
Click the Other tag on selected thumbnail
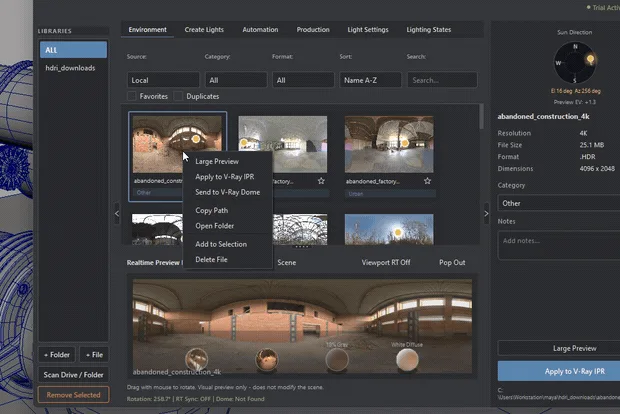point(144,193)
